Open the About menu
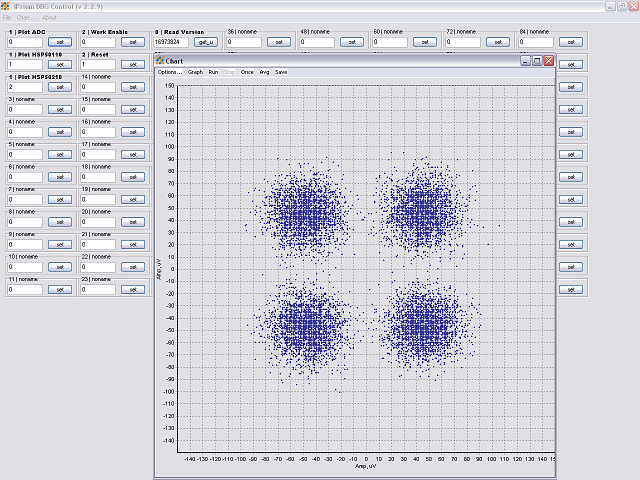The image size is (640, 480). coord(49,18)
